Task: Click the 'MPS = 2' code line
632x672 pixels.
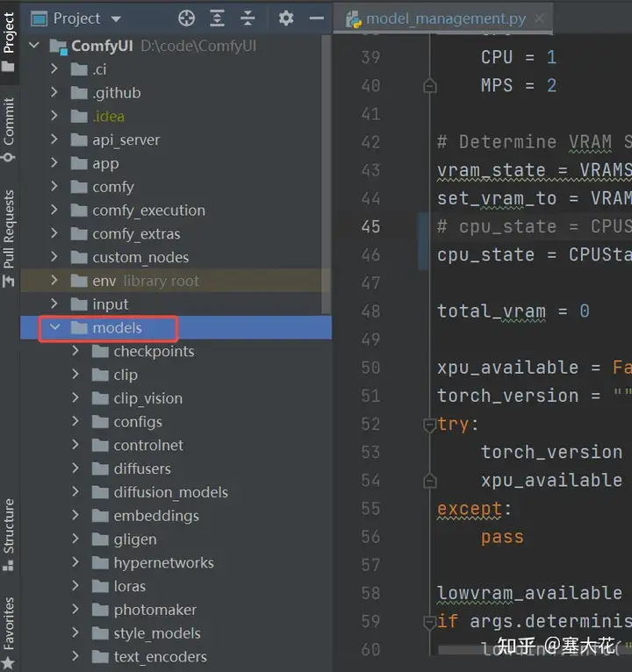Action: coord(519,86)
